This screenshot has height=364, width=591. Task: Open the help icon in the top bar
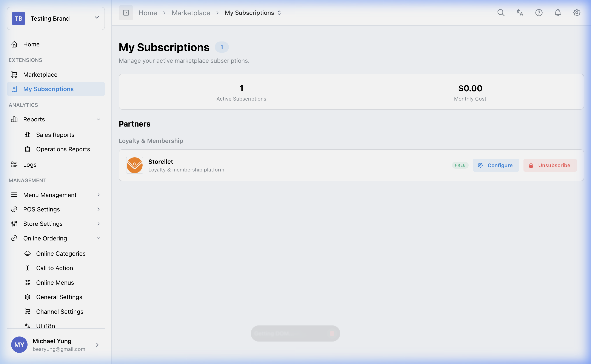tap(539, 12)
